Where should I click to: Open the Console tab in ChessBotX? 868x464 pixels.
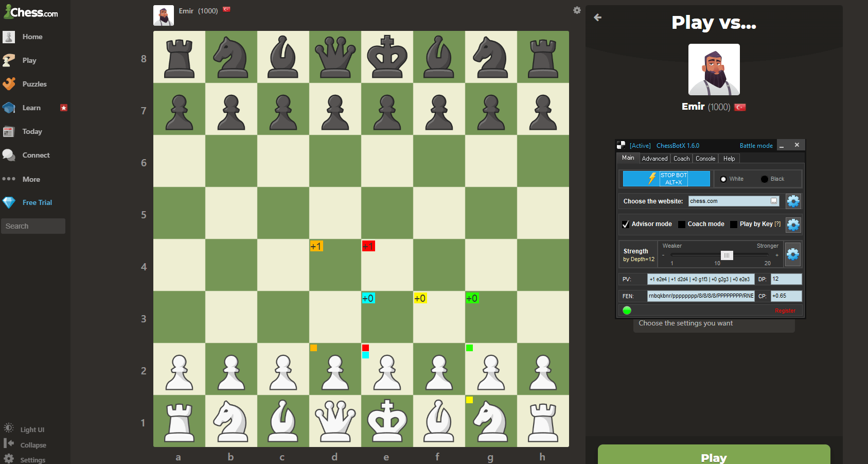(x=705, y=158)
